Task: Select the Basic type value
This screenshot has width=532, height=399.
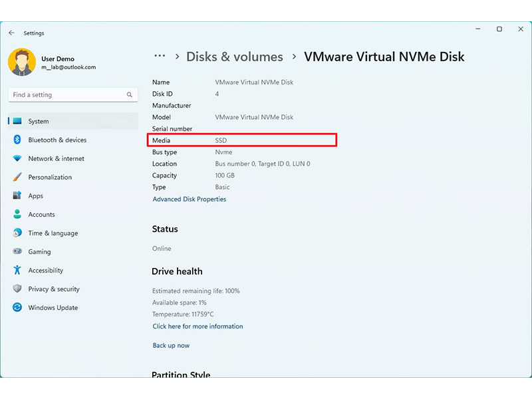Action: point(222,187)
